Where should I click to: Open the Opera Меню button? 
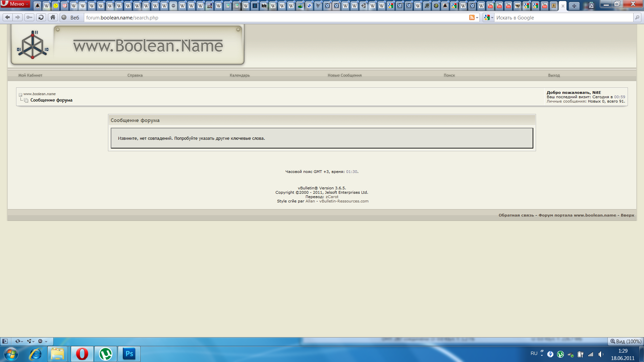point(15,4)
